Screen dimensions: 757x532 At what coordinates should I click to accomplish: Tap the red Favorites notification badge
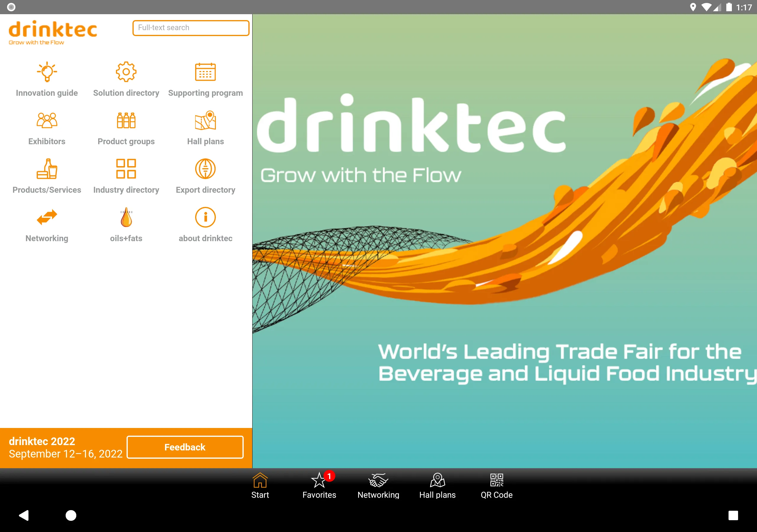pos(329,476)
